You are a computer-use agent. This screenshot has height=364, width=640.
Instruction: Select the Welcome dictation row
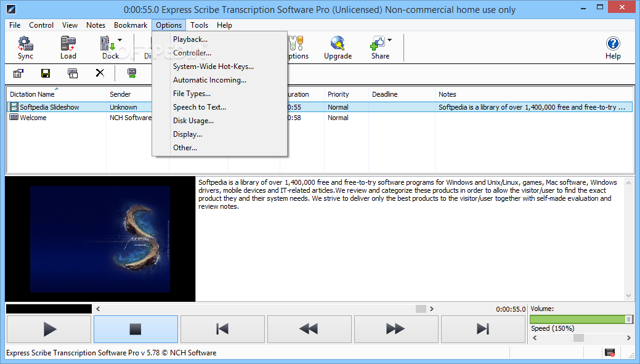click(x=320, y=118)
